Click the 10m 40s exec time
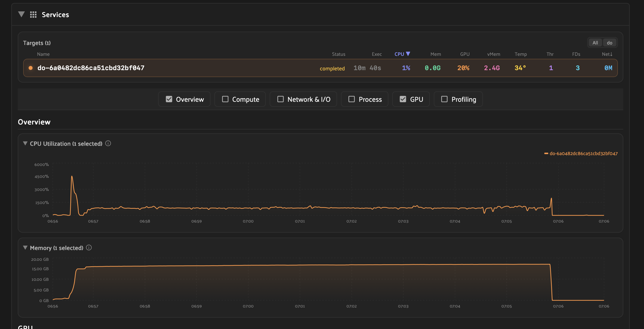This screenshot has width=644, height=329. coord(367,68)
